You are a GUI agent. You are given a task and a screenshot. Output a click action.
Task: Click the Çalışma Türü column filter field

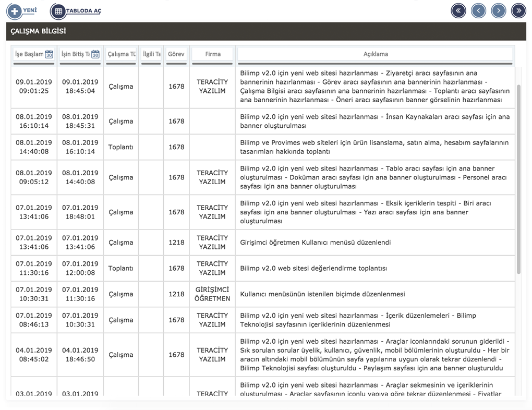121,54
